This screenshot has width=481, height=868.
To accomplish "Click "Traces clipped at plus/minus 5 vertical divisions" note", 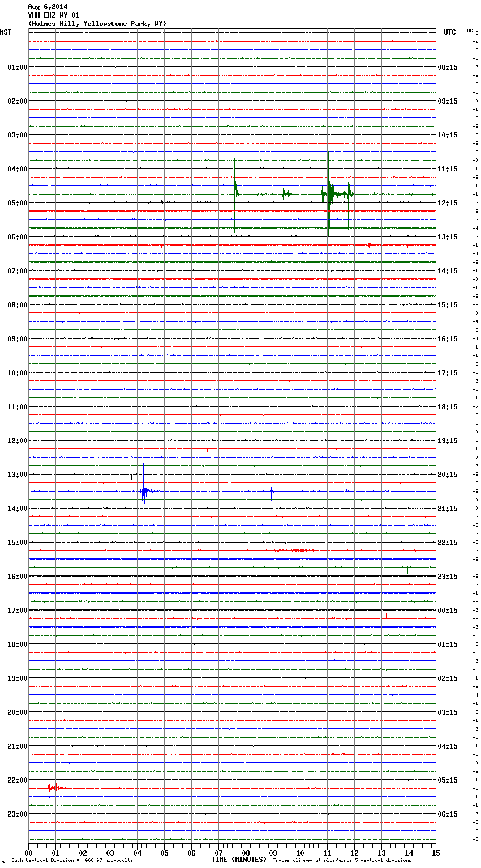I will pyautogui.click(x=342, y=861).
